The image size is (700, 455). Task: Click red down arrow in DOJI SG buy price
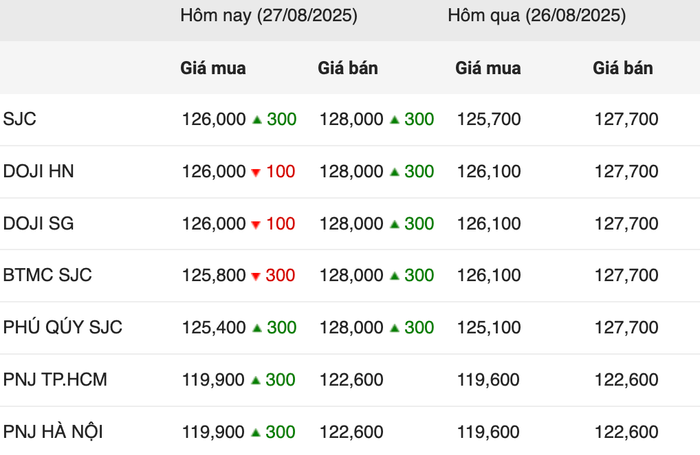(256, 225)
